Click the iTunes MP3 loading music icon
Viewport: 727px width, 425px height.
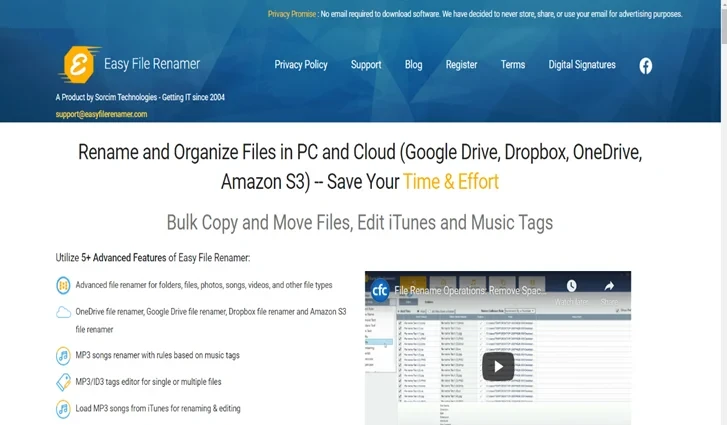pos(63,408)
